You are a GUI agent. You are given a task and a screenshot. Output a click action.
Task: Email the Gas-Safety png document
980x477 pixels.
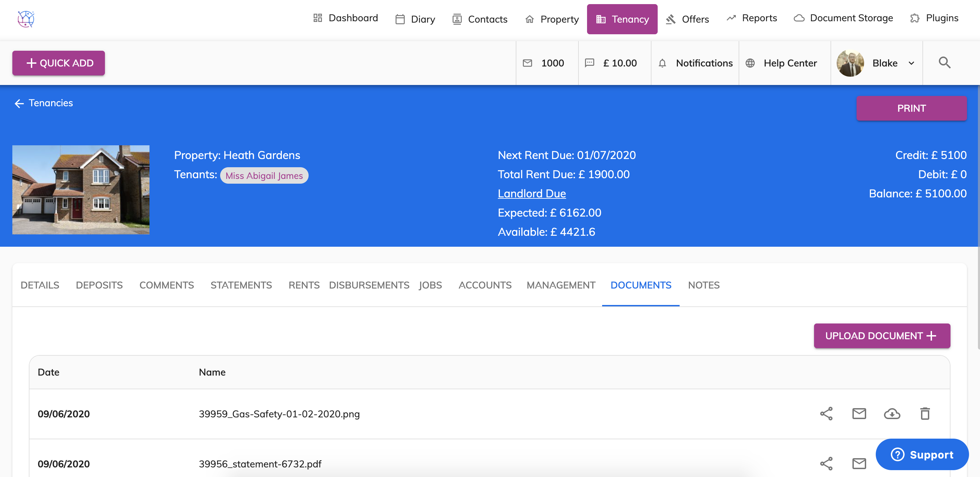(859, 414)
